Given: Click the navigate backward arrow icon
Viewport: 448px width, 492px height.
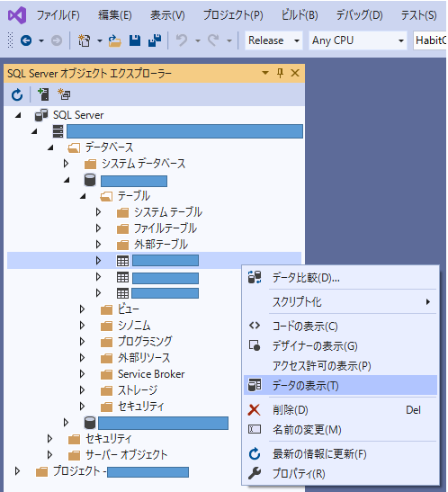Looking at the screenshot, I should coord(26,40).
